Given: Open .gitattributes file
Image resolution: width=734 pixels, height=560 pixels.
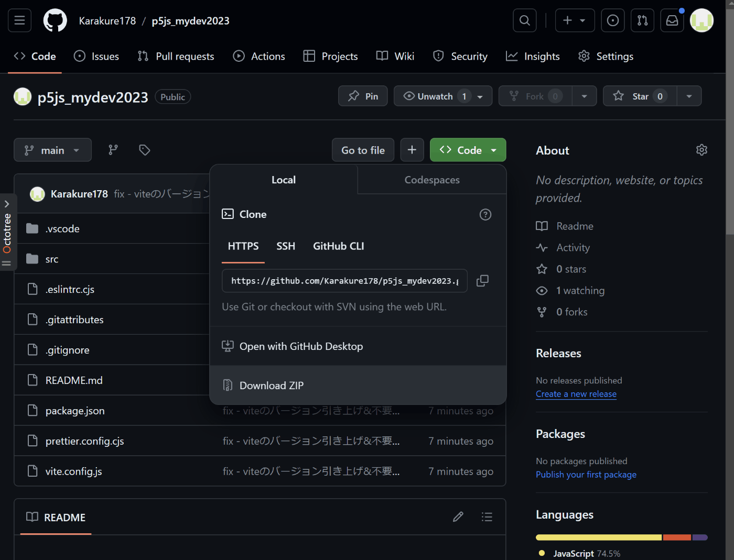Looking at the screenshot, I should [x=74, y=320].
